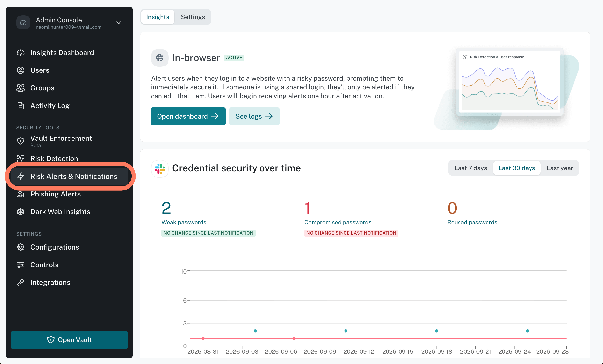The image size is (603, 364).
Task: Select the Controls sliders icon
Action: 21,265
